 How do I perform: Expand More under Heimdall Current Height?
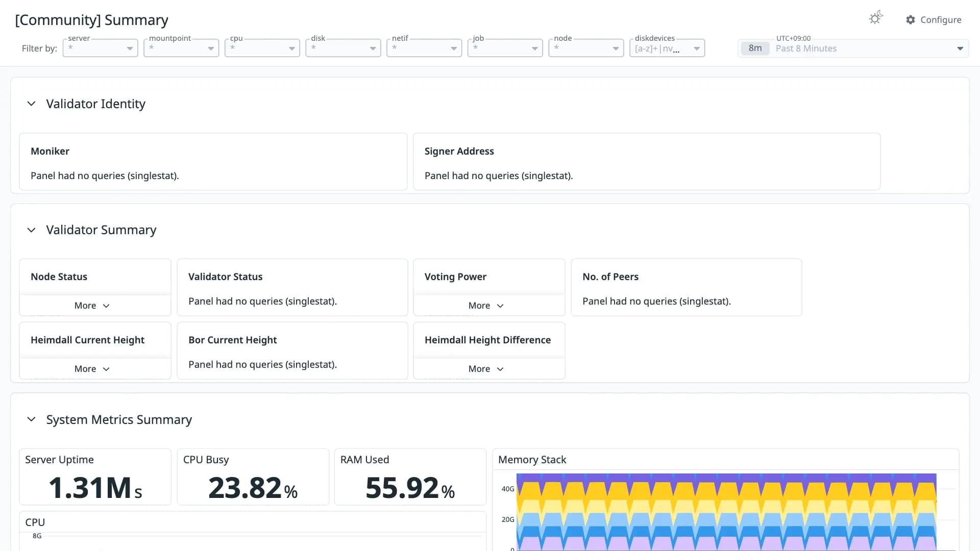(92, 369)
